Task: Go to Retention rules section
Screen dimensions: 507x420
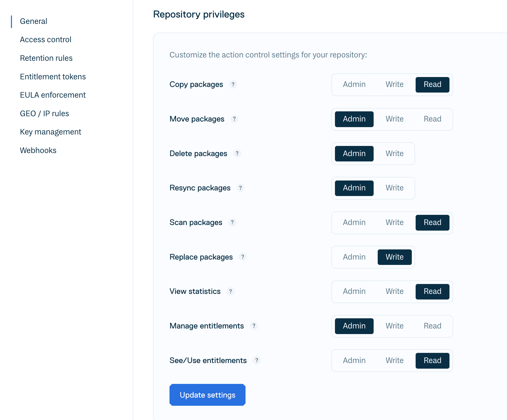Action: (x=46, y=58)
